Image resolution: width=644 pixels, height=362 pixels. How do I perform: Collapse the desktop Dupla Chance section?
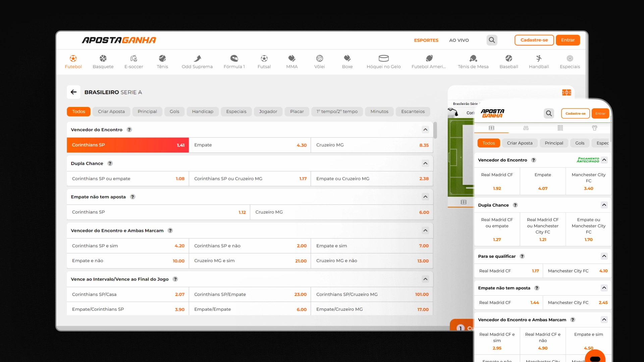[425, 164]
